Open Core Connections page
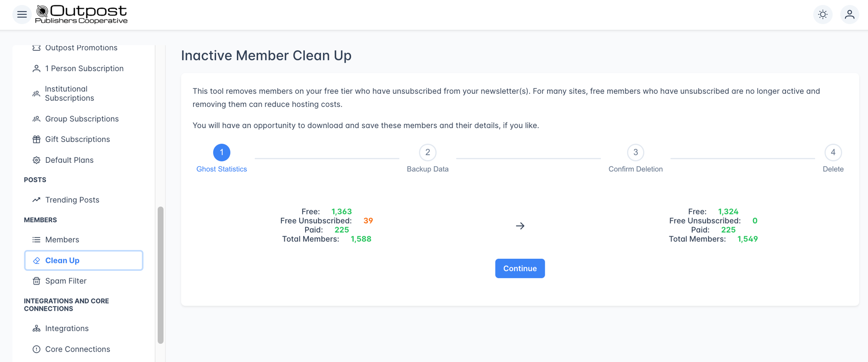 tap(77, 349)
